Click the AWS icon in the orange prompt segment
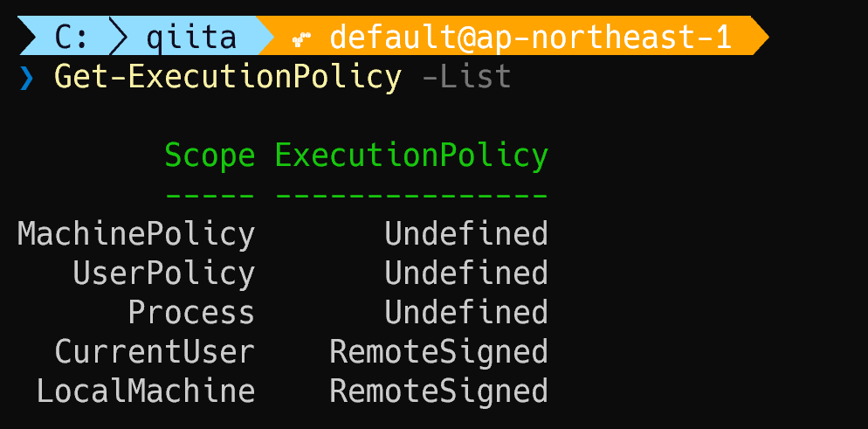The height and width of the screenshot is (429, 868). (x=300, y=38)
